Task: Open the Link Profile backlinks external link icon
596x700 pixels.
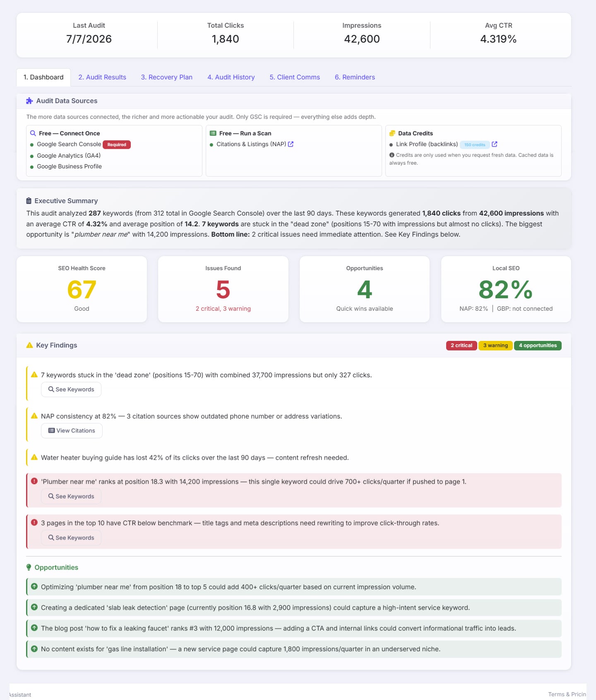Action: pos(495,144)
